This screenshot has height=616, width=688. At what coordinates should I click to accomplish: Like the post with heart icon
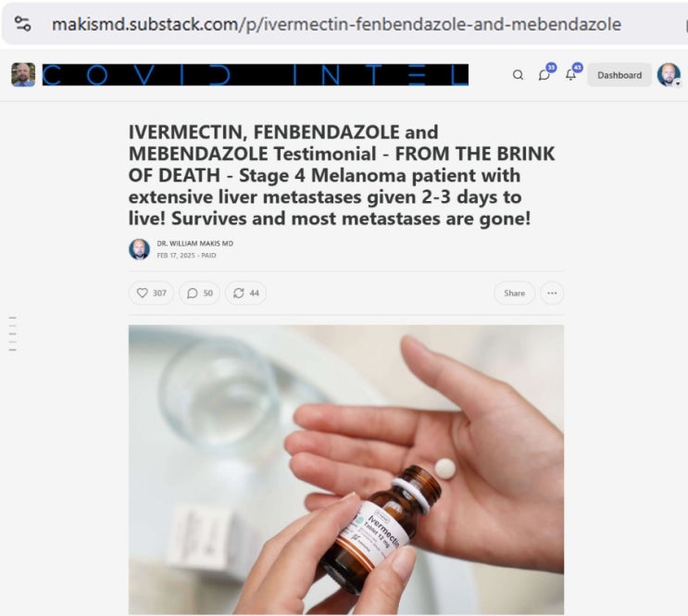point(151,293)
